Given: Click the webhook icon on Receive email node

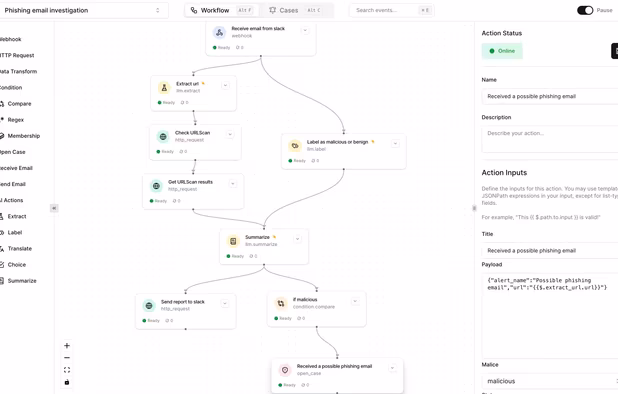Looking at the screenshot, I should (219, 32).
